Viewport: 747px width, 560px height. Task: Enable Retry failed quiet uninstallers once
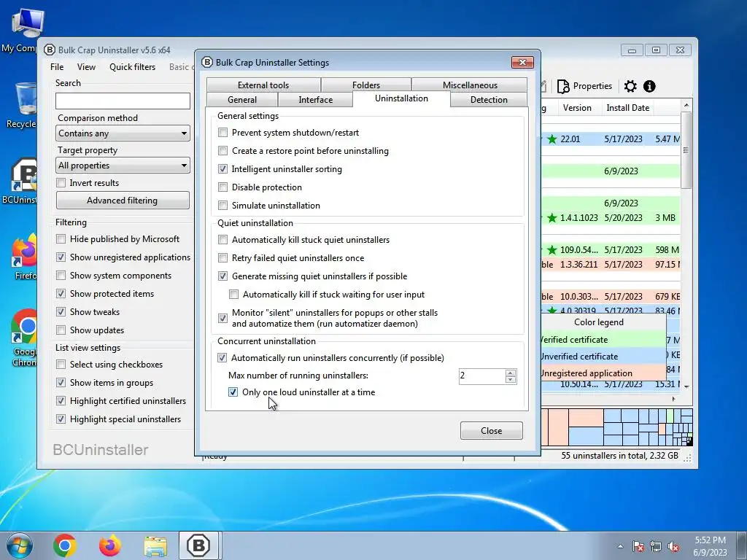[222, 257]
